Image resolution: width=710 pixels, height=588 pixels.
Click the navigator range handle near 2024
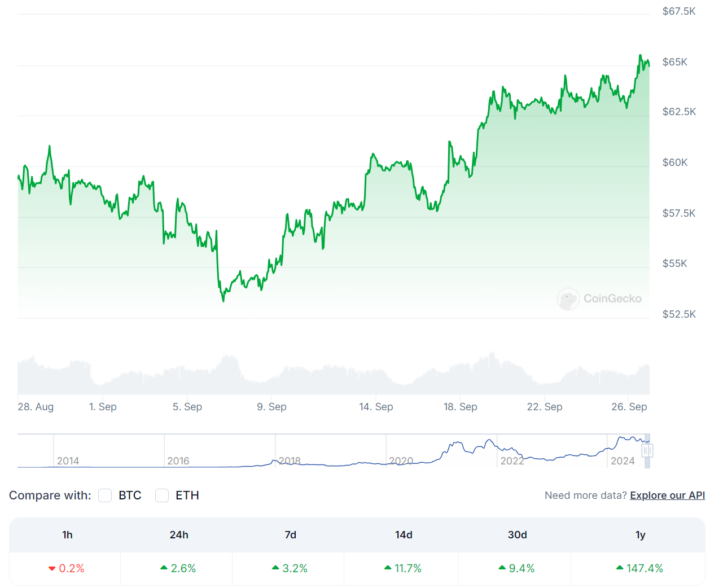coord(647,450)
